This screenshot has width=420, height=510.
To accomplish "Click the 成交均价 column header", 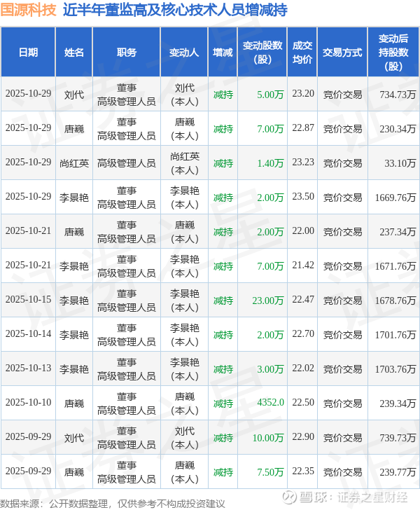I will 302,53.
